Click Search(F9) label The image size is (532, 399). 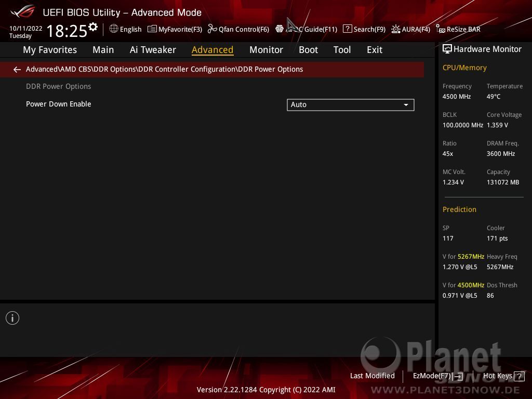[x=369, y=30]
